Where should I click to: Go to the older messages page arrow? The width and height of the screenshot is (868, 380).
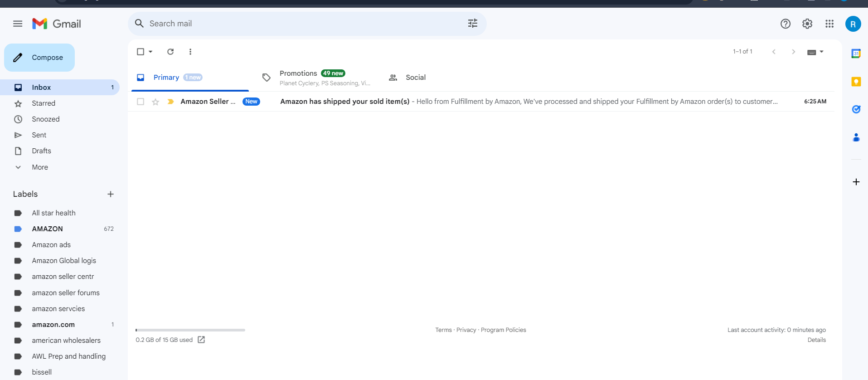coord(793,52)
